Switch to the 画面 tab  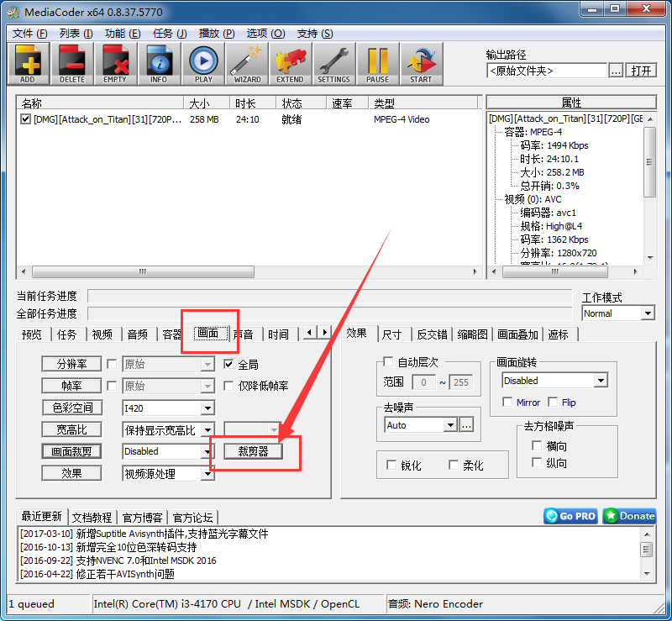click(x=209, y=333)
